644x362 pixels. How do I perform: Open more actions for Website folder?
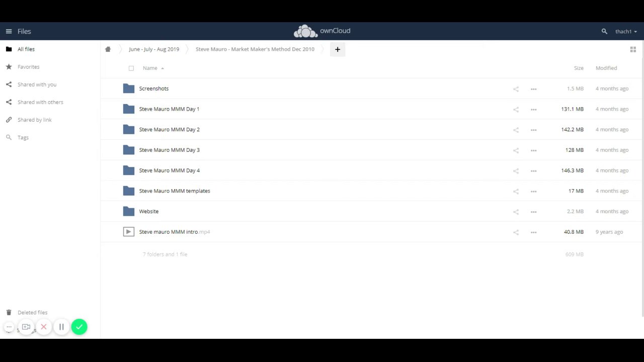click(x=533, y=212)
